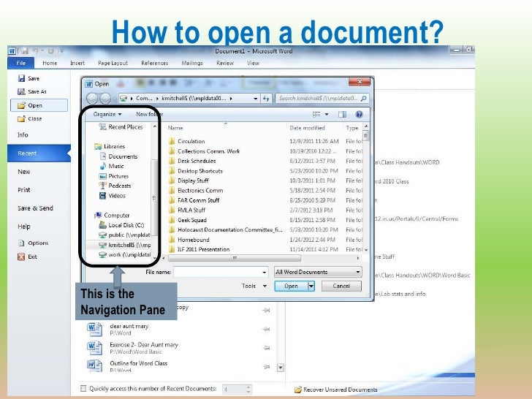Click the blue help icon in Open dialog

(x=359, y=114)
